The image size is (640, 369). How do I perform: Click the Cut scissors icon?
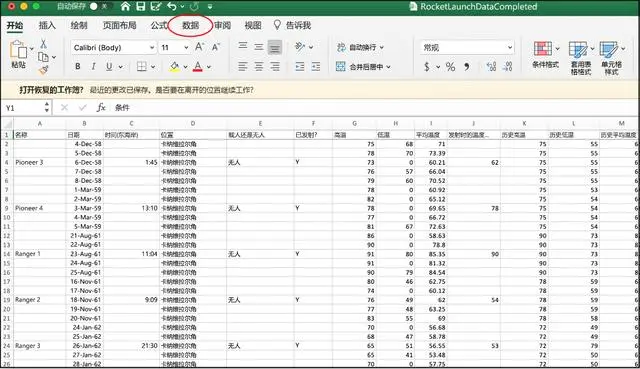tap(43, 44)
